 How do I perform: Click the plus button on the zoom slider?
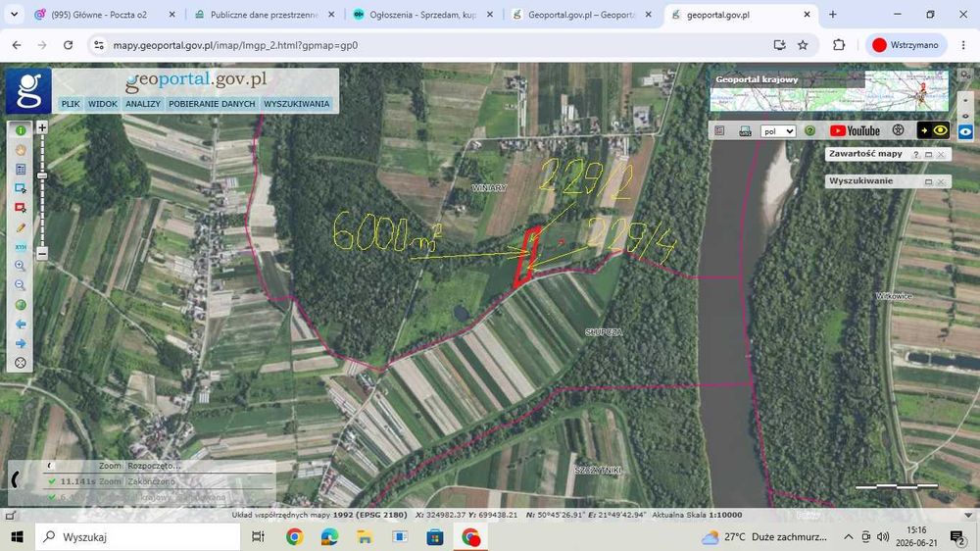tap(42, 127)
